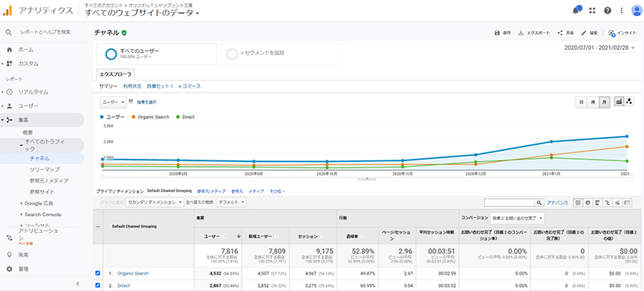This screenshot has height=291, width=644.
Task: Switch to motion chart view icon
Action: (630, 102)
